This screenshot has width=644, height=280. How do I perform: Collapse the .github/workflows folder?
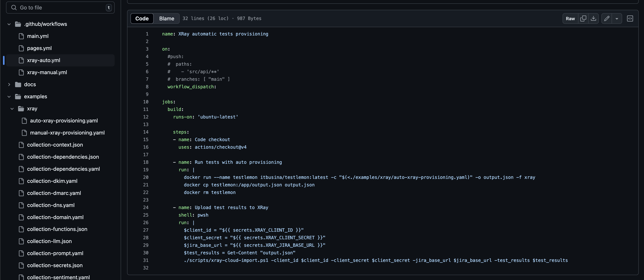(9, 24)
